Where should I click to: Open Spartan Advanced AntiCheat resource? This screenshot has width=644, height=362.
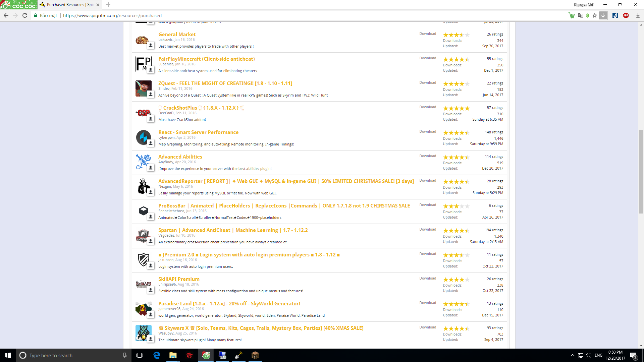[233, 230]
